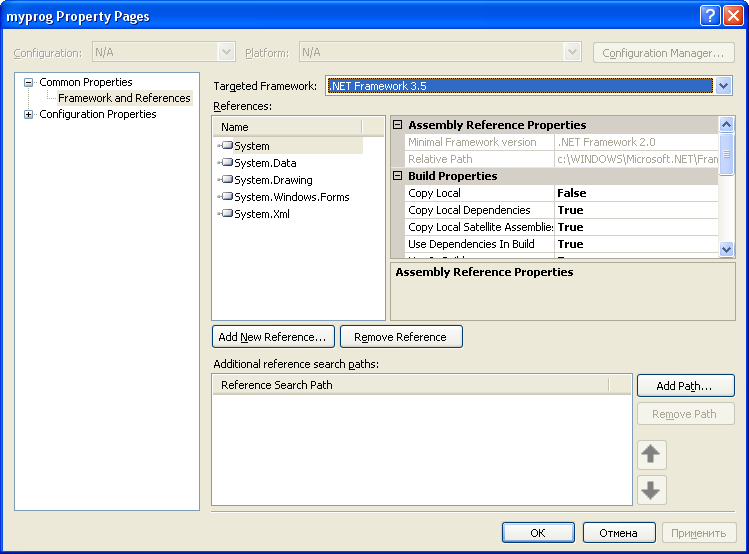
Task: Click the Copy Local property name
Action: coord(480,193)
